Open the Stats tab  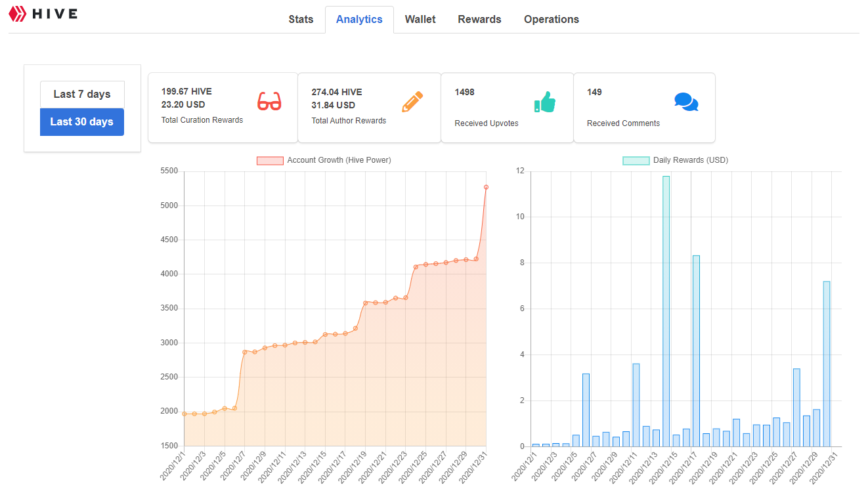[x=301, y=19]
